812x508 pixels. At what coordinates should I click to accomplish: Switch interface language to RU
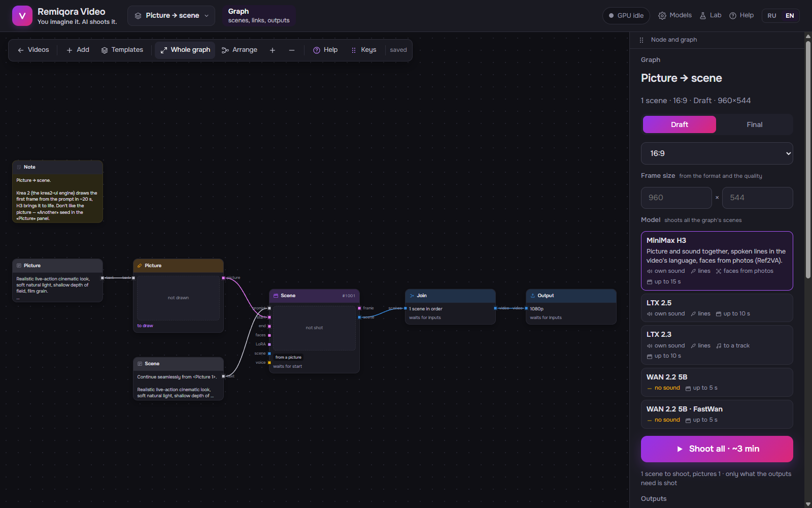pyautogui.click(x=772, y=16)
